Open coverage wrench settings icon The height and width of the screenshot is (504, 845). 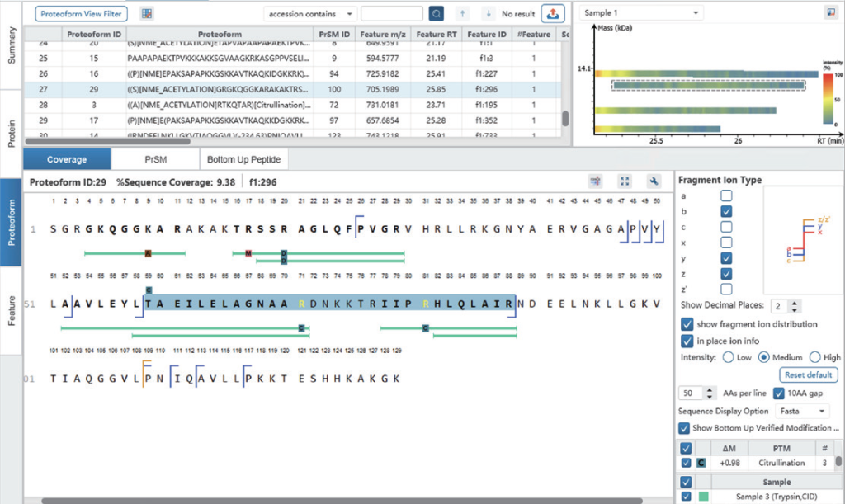[x=654, y=181]
